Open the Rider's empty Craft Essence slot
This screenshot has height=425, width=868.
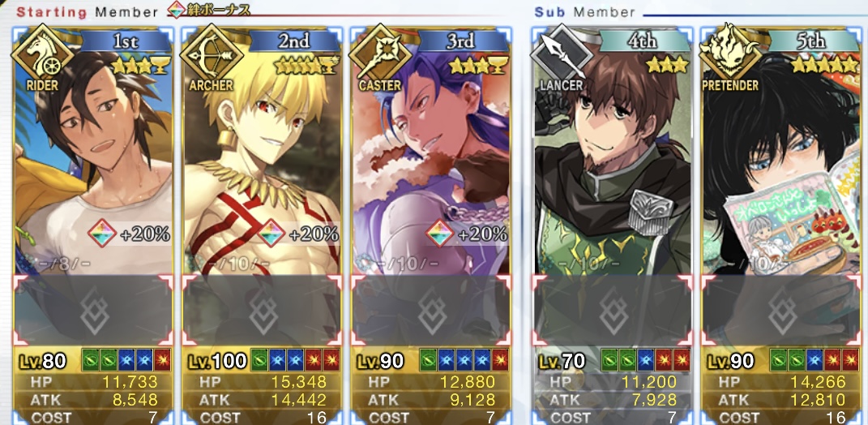(93, 311)
